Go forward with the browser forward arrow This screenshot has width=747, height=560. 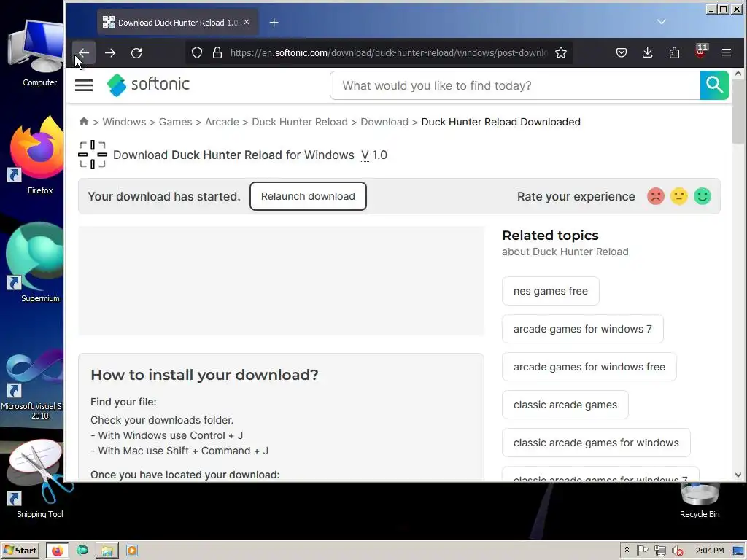click(x=110, y=52)
